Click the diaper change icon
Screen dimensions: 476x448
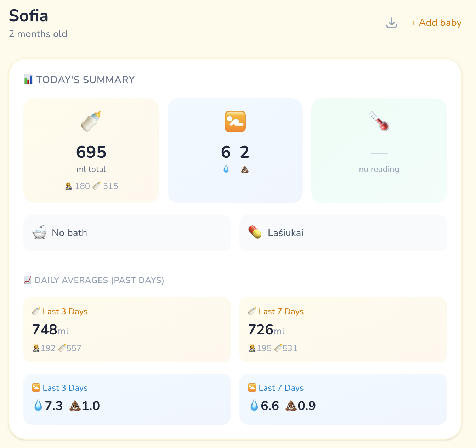[x=235, y=121]
